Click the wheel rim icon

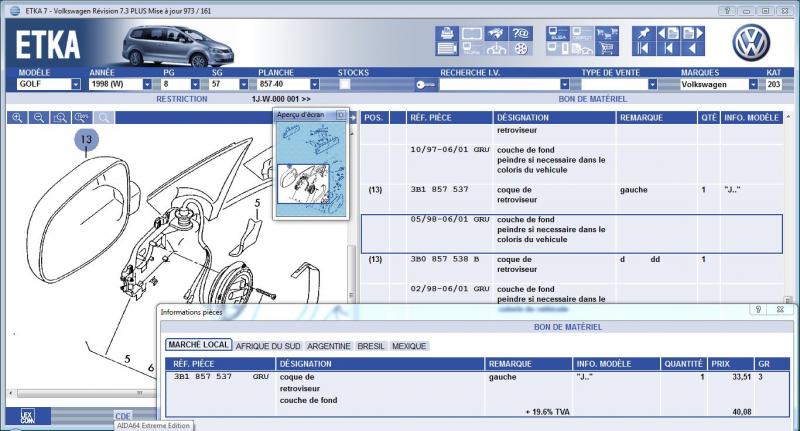click(x=520, y=49)
